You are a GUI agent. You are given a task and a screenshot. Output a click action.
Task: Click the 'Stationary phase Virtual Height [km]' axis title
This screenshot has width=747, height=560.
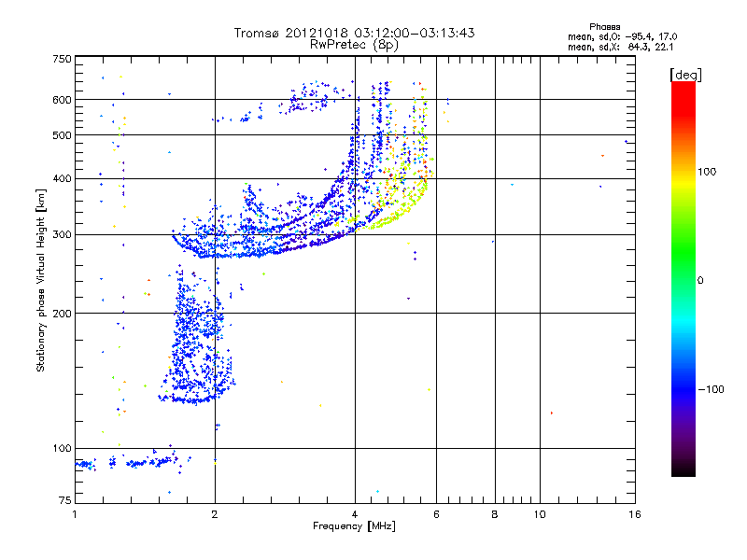[40, 280]
